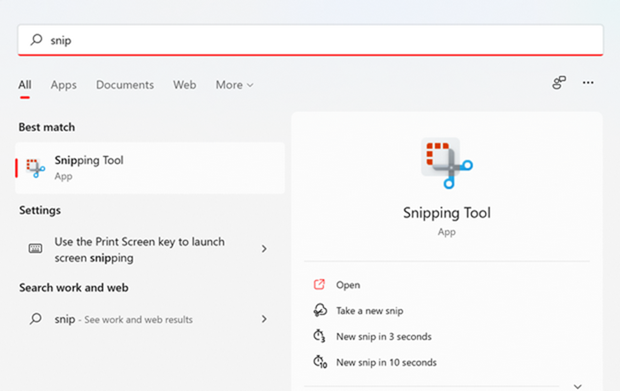Choose Take a new snip

click(x=370, y=311)
